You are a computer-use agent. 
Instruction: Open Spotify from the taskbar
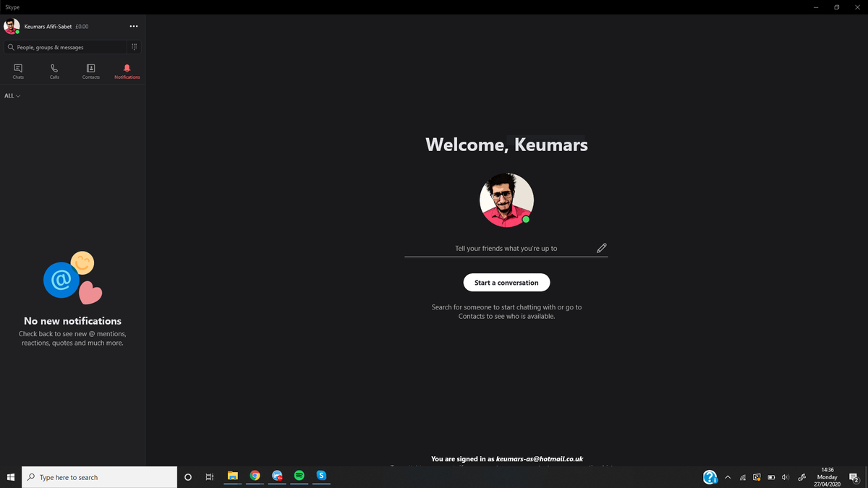coord(299,476)
